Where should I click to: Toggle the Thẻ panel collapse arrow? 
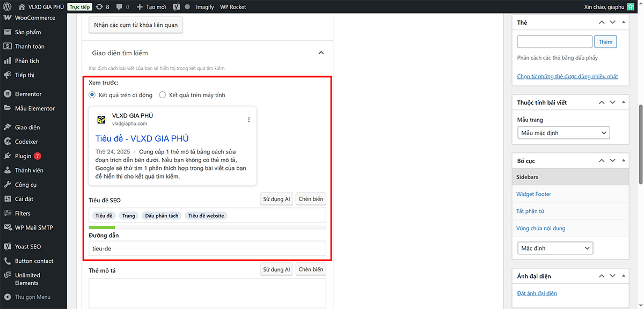[x=623, y=23]
